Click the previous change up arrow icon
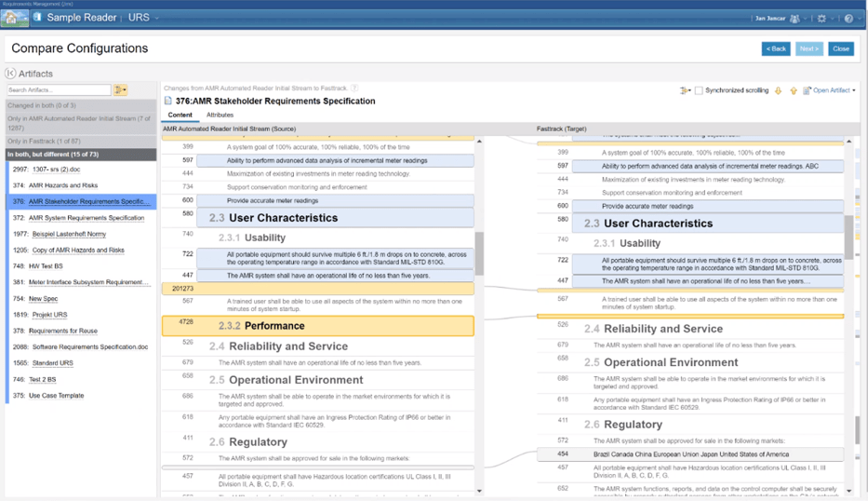This screenshot has height=501, width=868. [794, 90]
